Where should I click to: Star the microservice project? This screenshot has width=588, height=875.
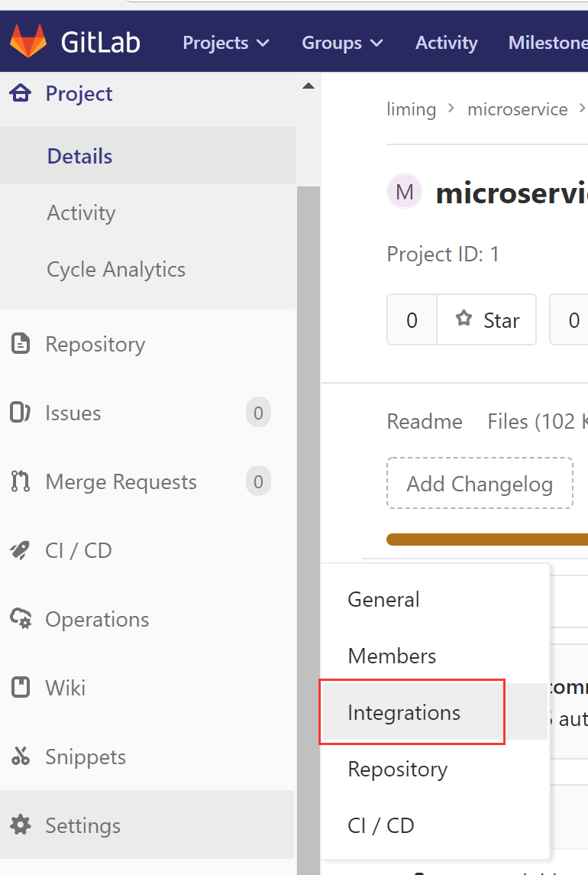click(x=486, y=320)
